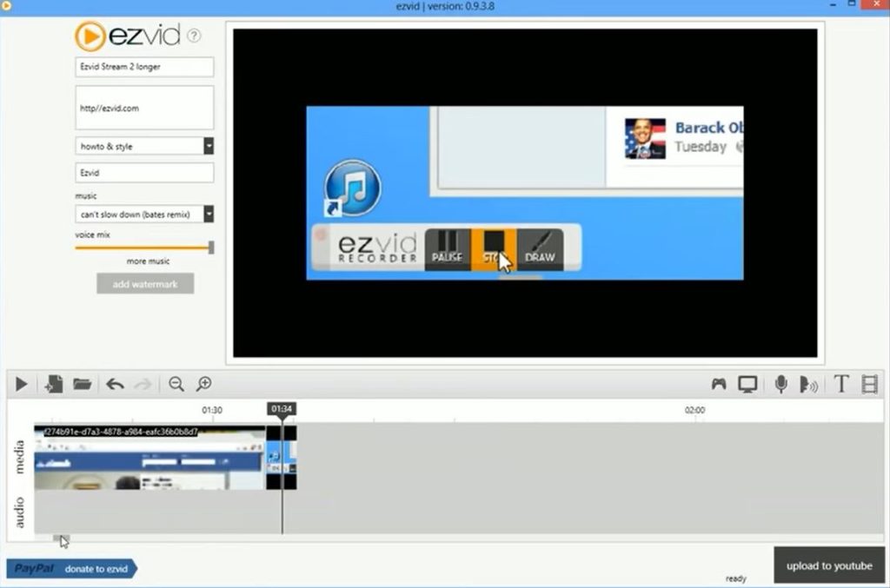Click the 'upload to youtube' button
Image resolution: width=890 pixels, height=588 pixels.
click(829, 565)
